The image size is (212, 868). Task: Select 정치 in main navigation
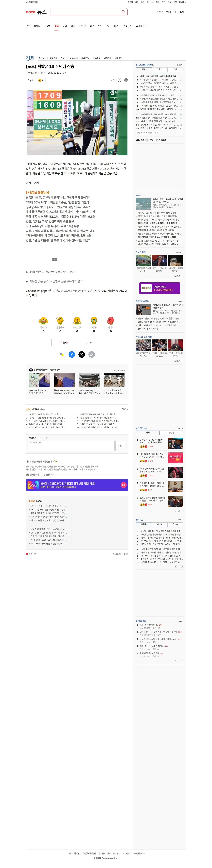[x=48, y=26]
